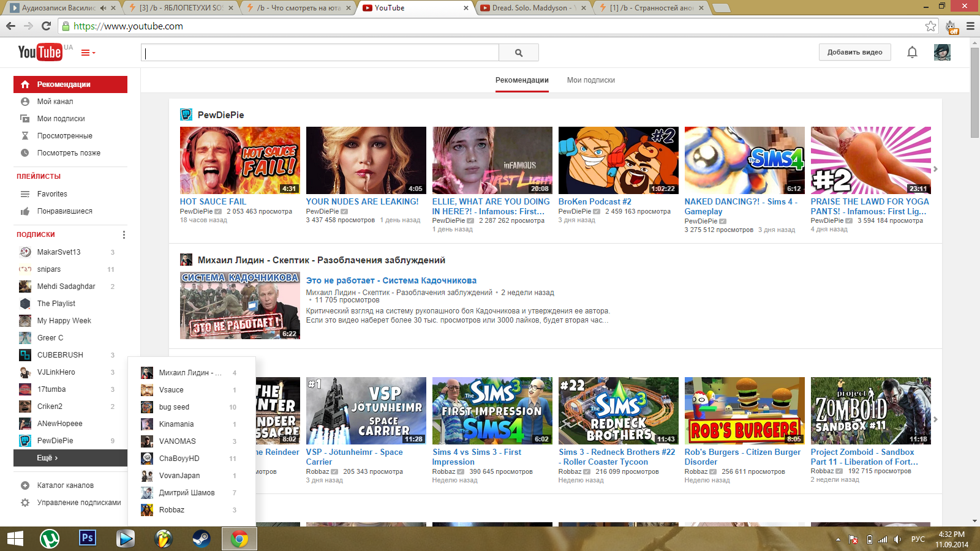Open the Chrome menu button
The width and height of the screenshot is (980, 551).
970,26
